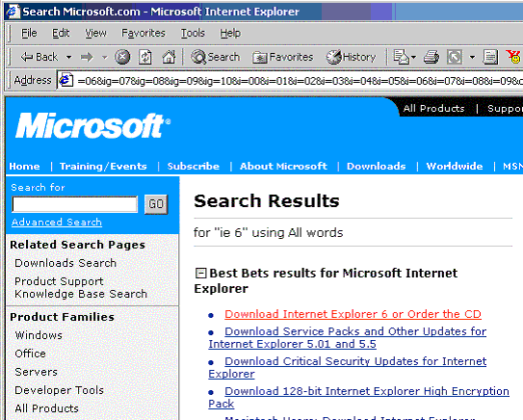
Task: Go to the Home page icon
Action: 169,57
